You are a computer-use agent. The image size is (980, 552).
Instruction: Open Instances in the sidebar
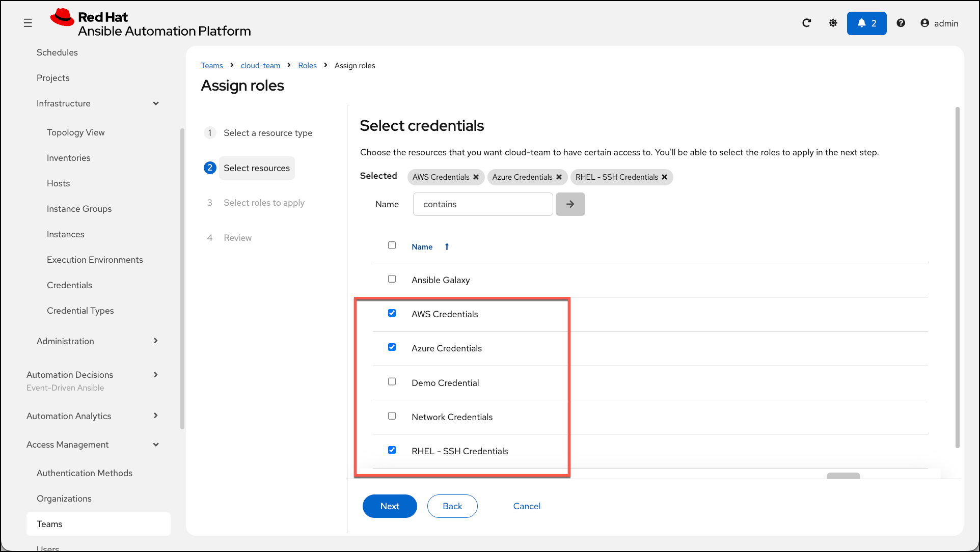point(66,234)
